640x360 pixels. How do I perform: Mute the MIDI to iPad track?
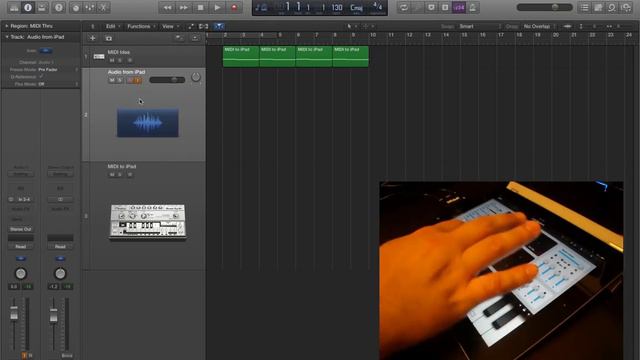pyautogui.click(x=112, y=175)
